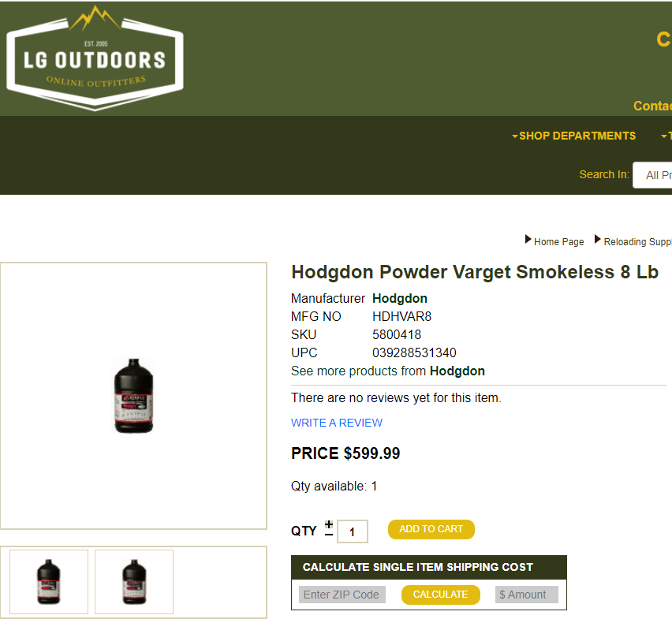Click the main Varget powder product image
Image resolution: width=672 pixels, height=619 pixels.
[133, 396]
